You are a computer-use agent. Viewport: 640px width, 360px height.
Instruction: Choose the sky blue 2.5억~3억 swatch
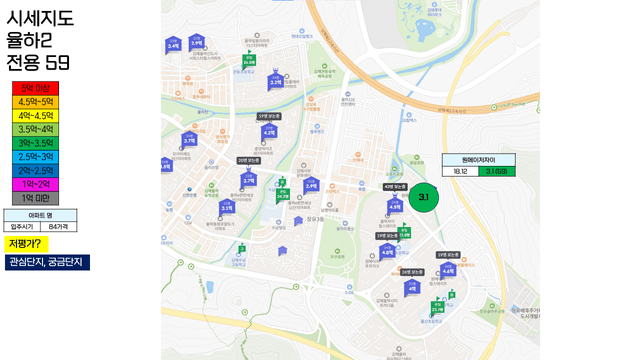pos(36,157)
